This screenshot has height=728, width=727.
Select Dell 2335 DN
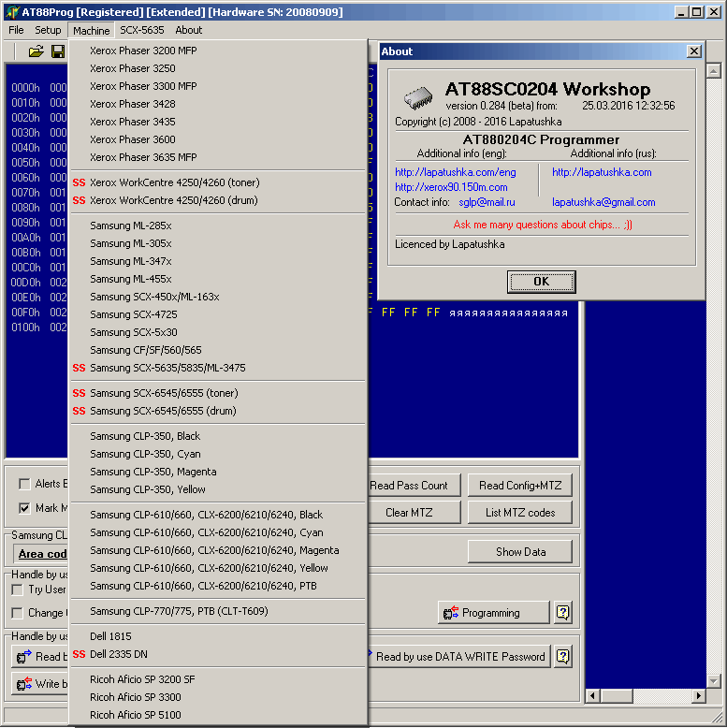(x=218, y=654)
